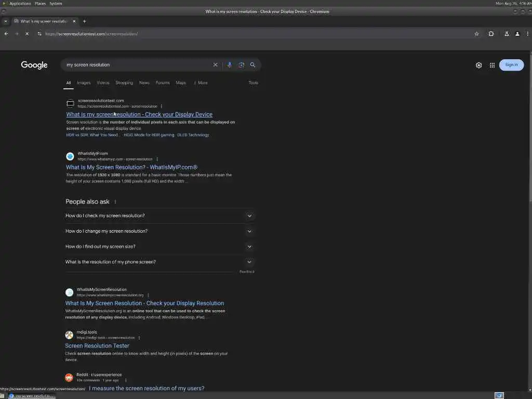
Task: Switch to the News tab
Action: [144, 83]
